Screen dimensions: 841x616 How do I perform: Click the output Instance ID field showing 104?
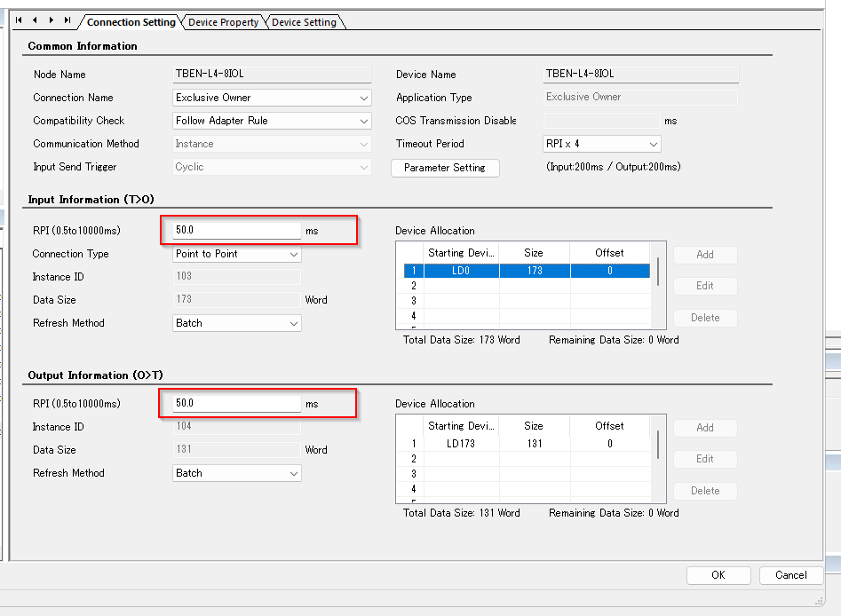[236, 426]
